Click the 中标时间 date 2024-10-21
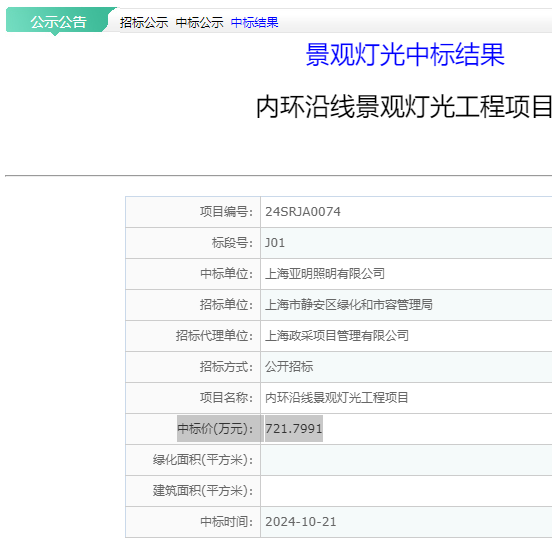The image size is (560, 538). pyautogui.click(x=301, y=522)
